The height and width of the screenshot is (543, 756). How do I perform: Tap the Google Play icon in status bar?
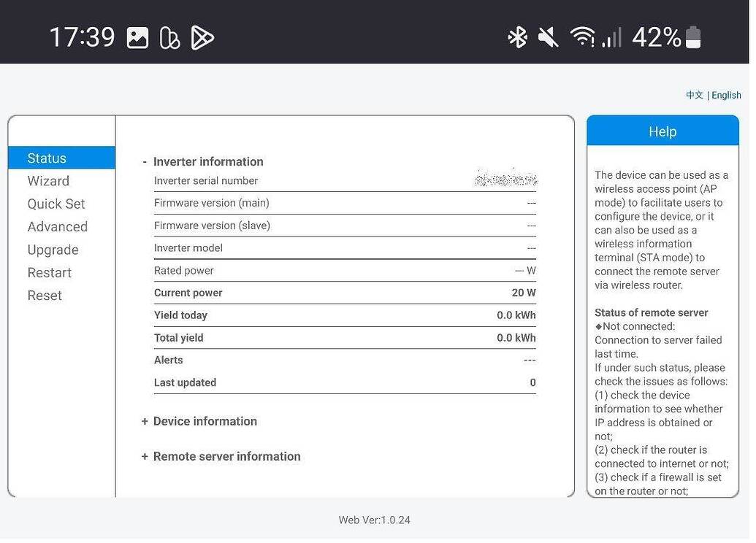[x=202, y=37]
